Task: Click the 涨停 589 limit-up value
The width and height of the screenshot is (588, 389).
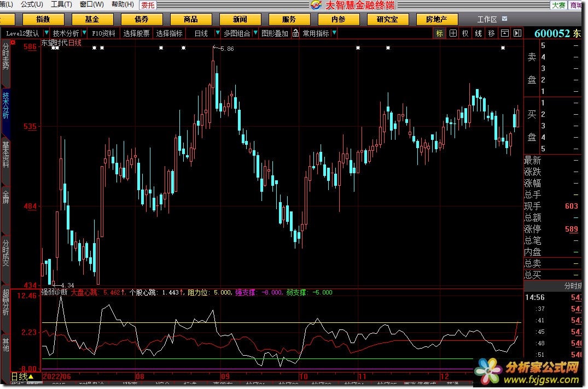Action: click(x=571, y=229)
